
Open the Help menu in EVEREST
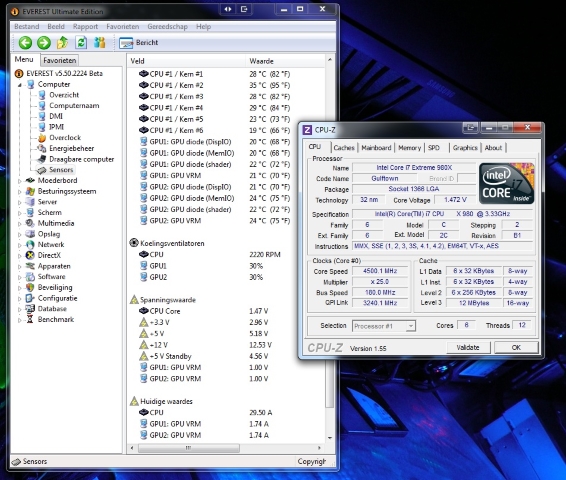pos(204,27)
